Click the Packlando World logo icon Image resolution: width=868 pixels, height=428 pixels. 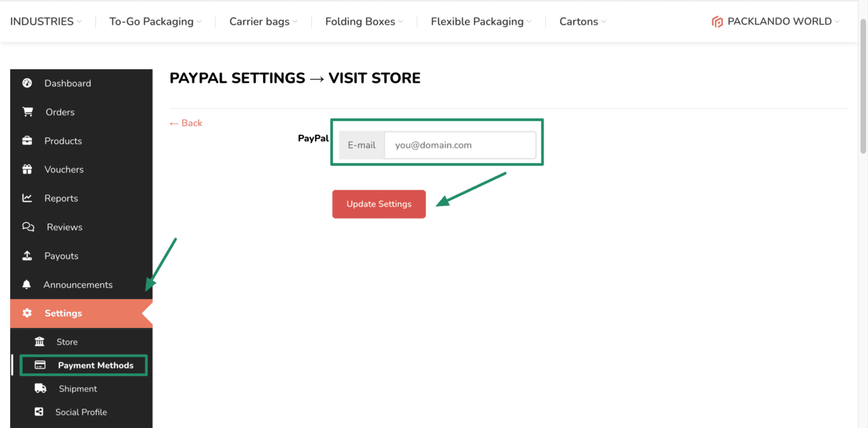(x=717, y=21)
